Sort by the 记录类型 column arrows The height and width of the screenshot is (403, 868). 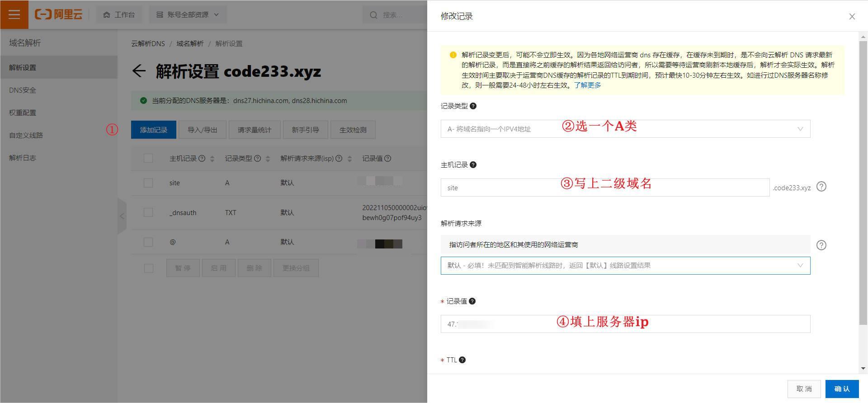coord(268,159)
